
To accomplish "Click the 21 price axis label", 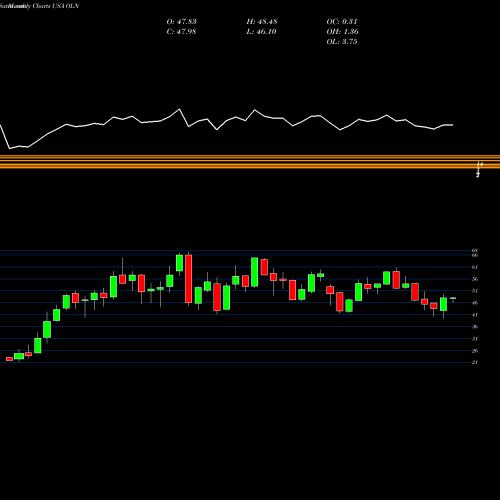I will tap(475, 362).
